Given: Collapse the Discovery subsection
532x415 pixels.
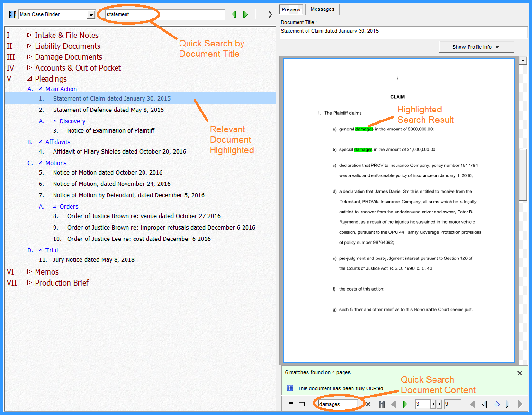Looking at the screenshot, I should pos(54,121).
